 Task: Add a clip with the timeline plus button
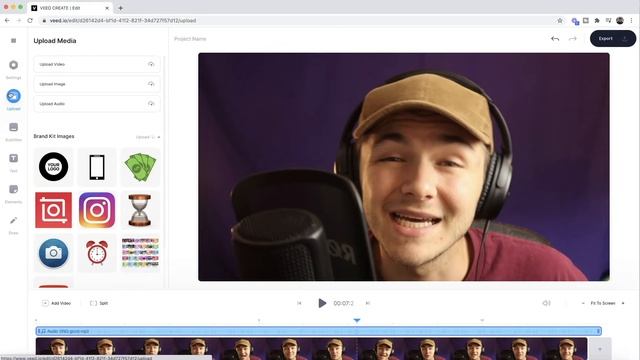pyautogui.click(x=600, y=349)
